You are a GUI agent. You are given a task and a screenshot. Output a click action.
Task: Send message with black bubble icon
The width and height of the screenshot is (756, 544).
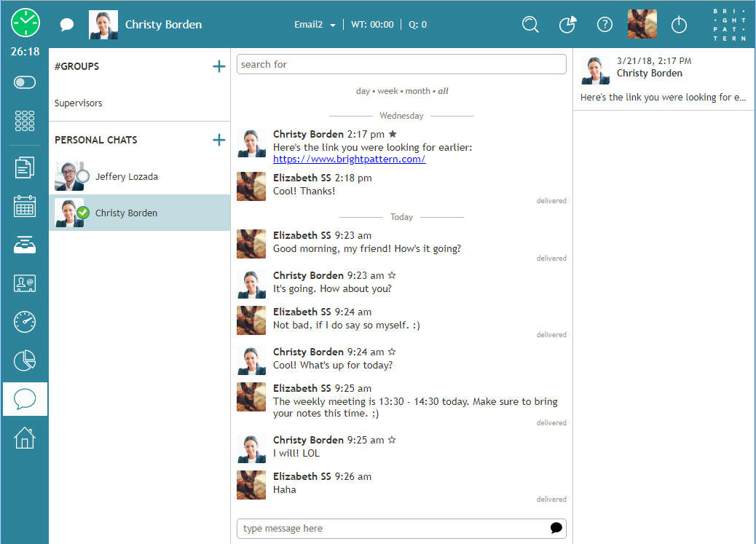coord(556,527)
